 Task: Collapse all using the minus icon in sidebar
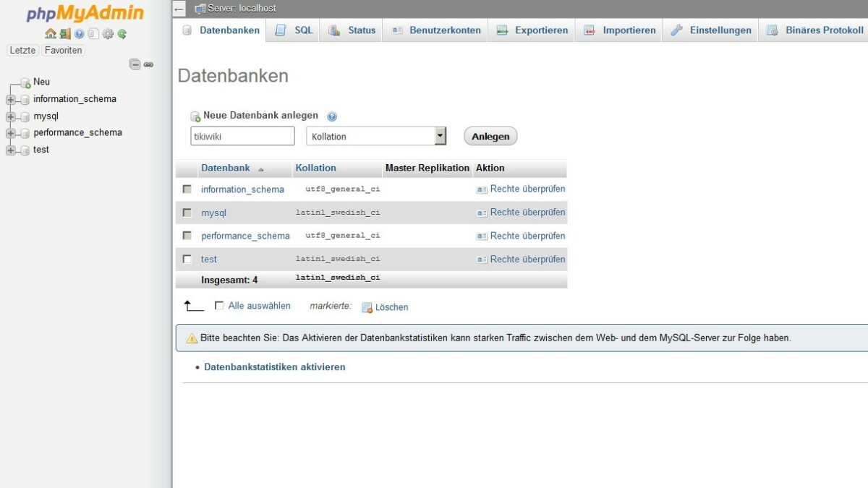[135, 64]
